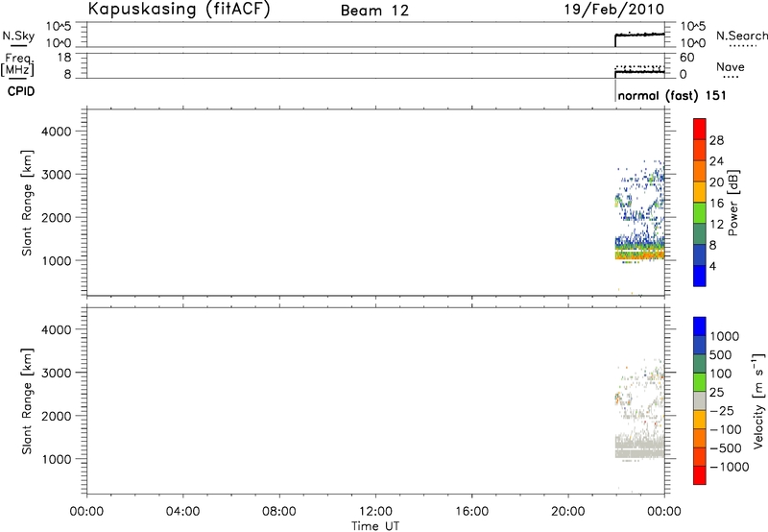This screenshot has width=768, height=532.
Task: Click the "Nave" legend label
Action: [731, 66]
